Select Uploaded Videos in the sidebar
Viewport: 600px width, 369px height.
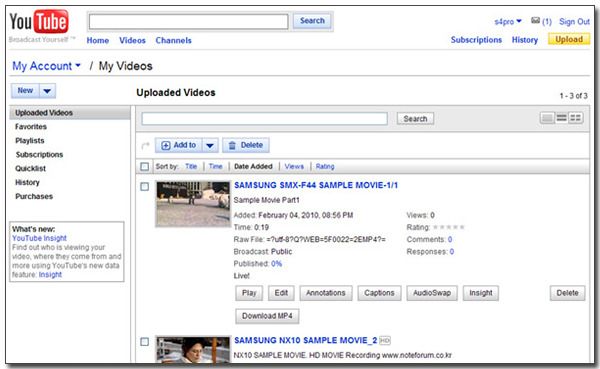[70, 113]
